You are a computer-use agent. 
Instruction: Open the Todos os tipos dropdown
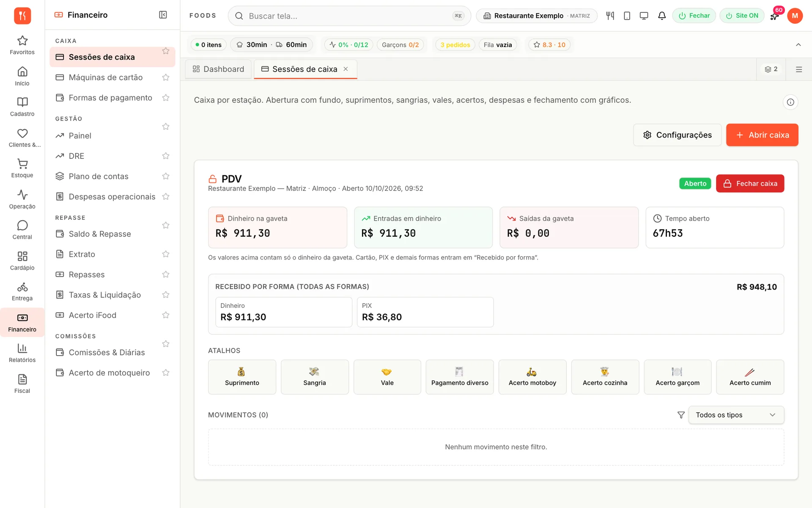tap(736, 415)
